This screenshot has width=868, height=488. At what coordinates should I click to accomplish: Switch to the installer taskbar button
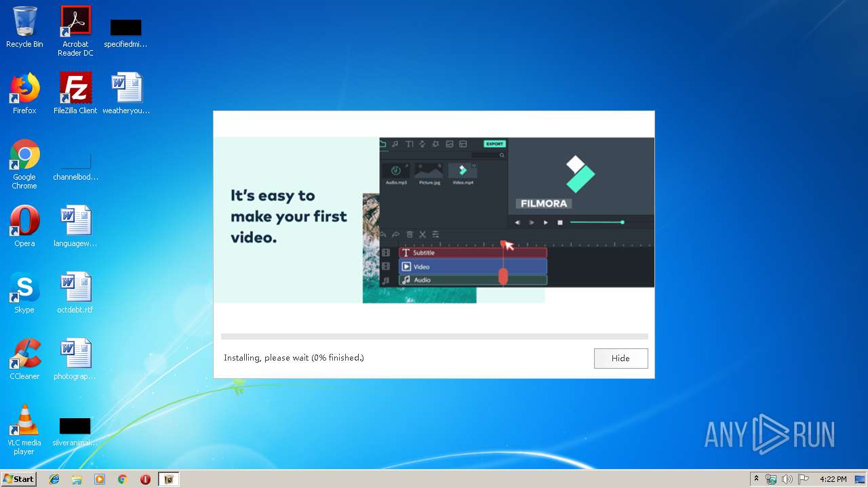point(169,479)
